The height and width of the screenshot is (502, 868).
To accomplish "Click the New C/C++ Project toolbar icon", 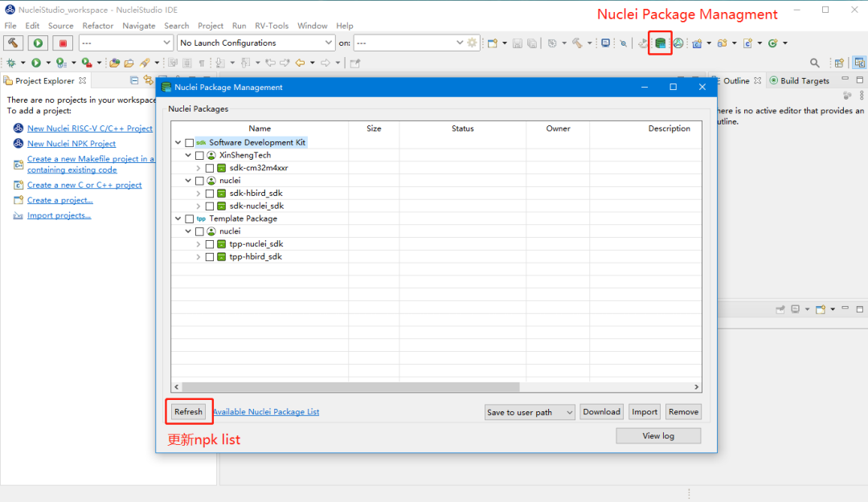I will tap(697, 43).
